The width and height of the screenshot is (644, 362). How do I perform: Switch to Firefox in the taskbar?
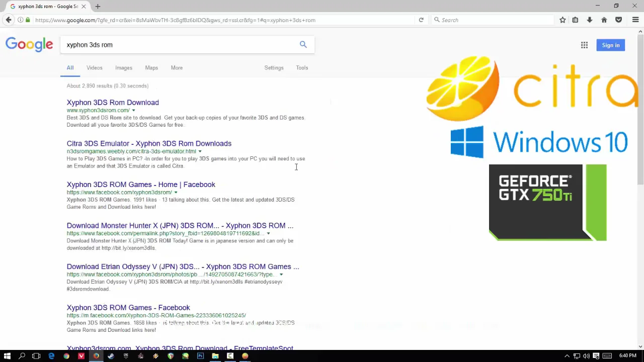coord(96,356)
